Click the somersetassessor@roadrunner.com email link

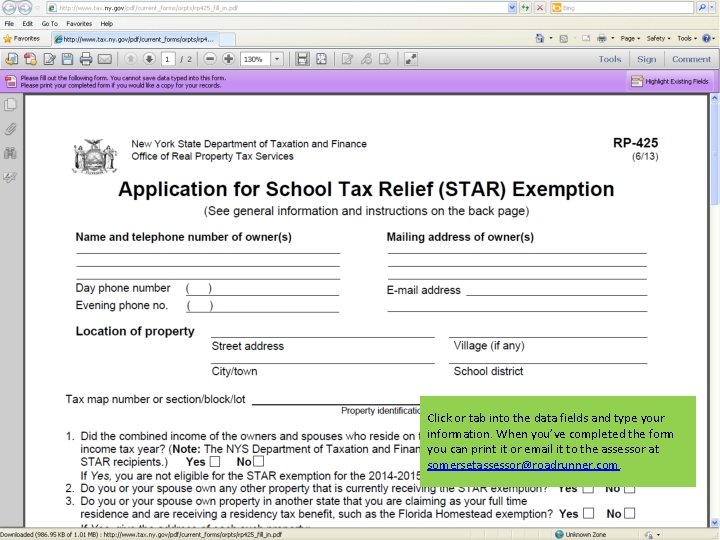(x=523, y=465)
